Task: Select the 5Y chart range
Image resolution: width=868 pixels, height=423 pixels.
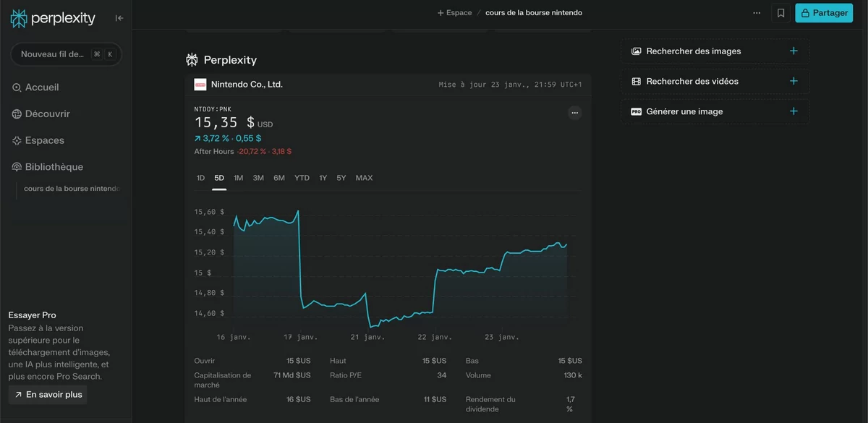Action: point(341,178)
